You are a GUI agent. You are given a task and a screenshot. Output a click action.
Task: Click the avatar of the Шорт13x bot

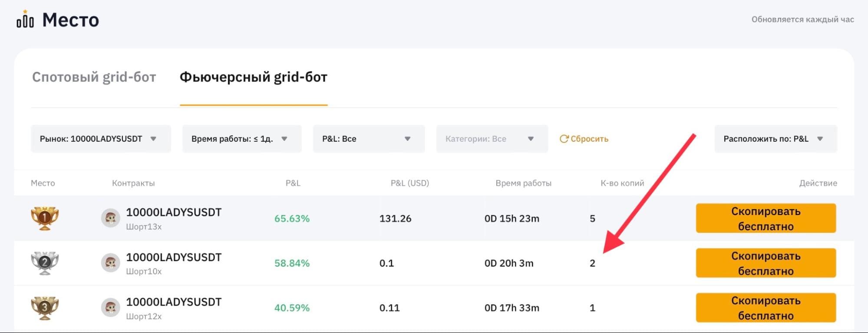(x=110, y=218)
